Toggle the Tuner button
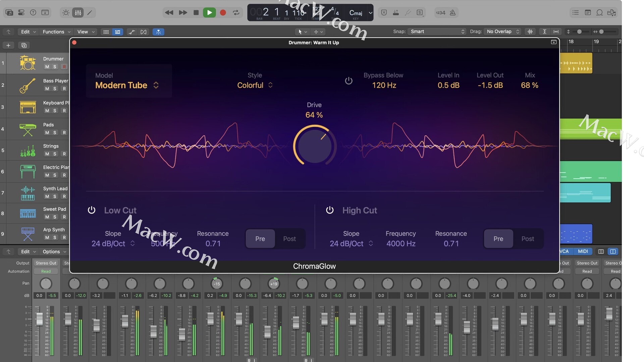Image resolution: width=644 pixels, height=362 pixels. click(x=408, y=12)
